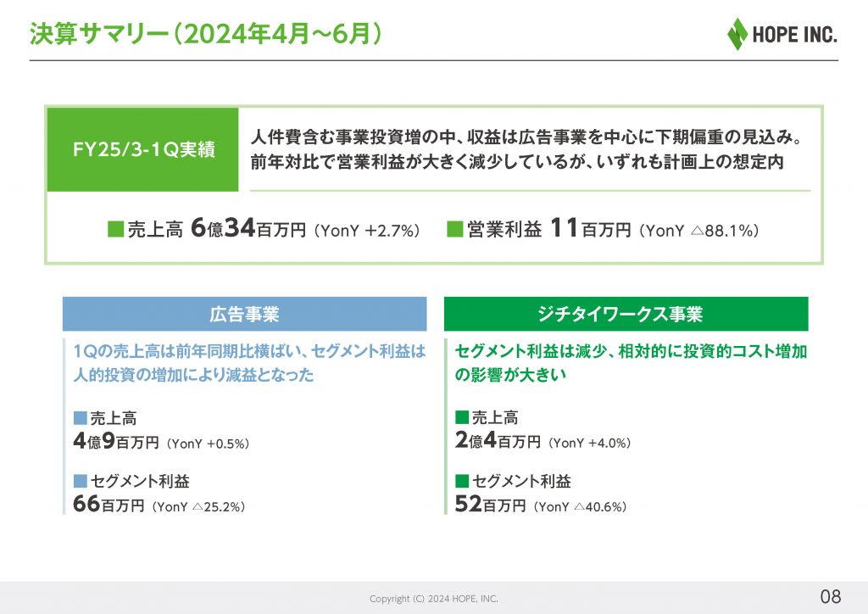Click the blue square bullet beside 広告事業 売上高

[81, 418]
